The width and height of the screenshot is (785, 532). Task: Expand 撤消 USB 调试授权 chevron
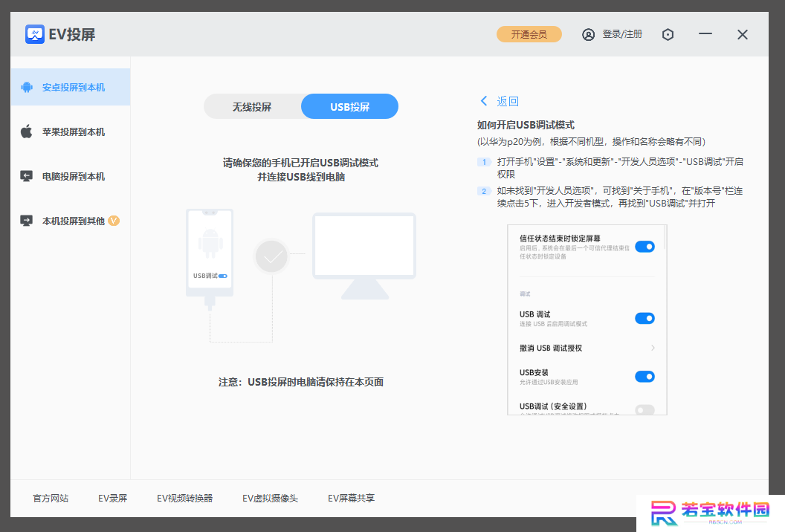click(x=653, y=348)
